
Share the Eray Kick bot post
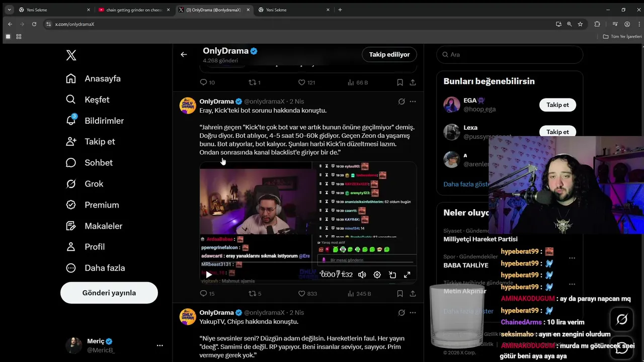(x=413, y=294)
